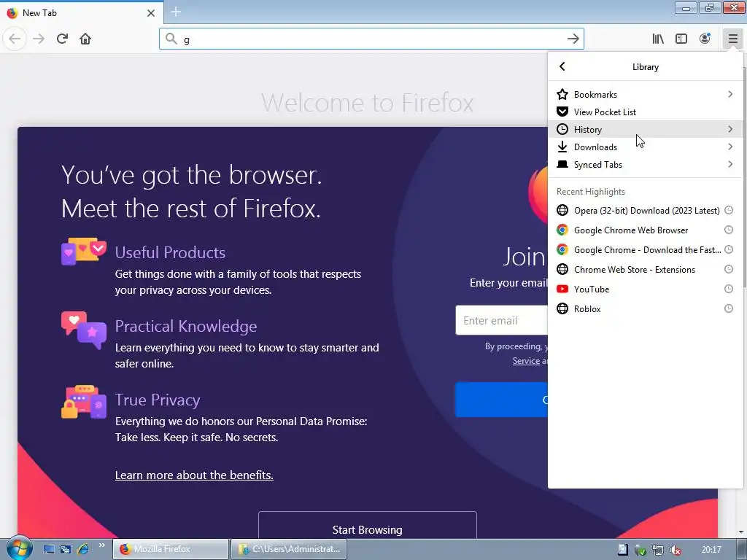Viewport: 747px width, 560px height.
Task: Expand the Synced Tabs chevron arrow
Action: (x=730, y=164)
